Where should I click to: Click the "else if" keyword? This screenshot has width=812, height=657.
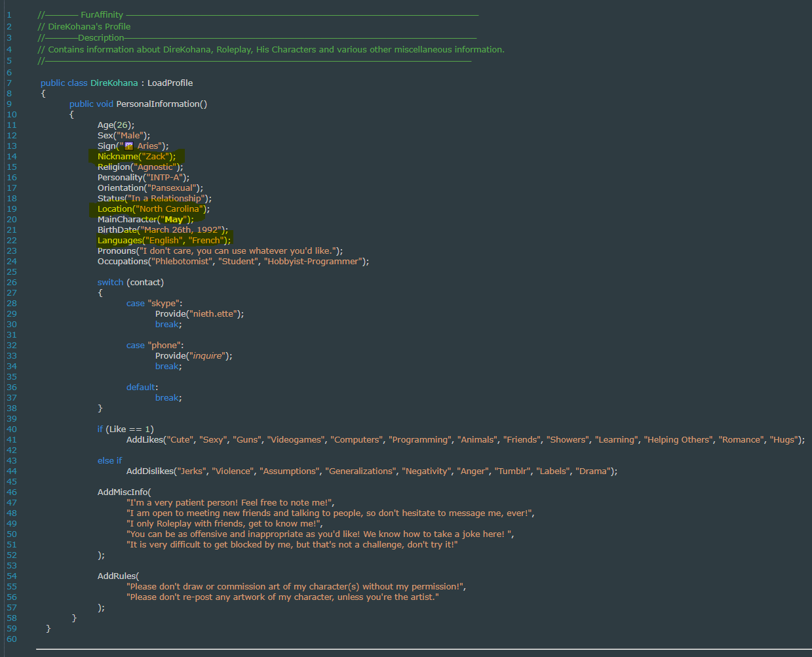pos(109,461)
